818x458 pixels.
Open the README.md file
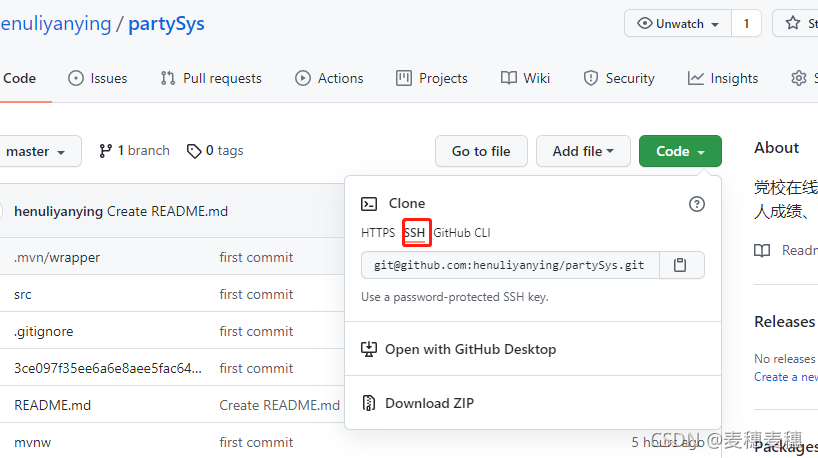coord(53,405)
